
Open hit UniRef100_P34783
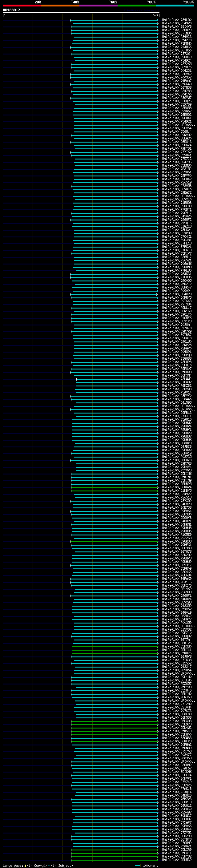point(177,91)
